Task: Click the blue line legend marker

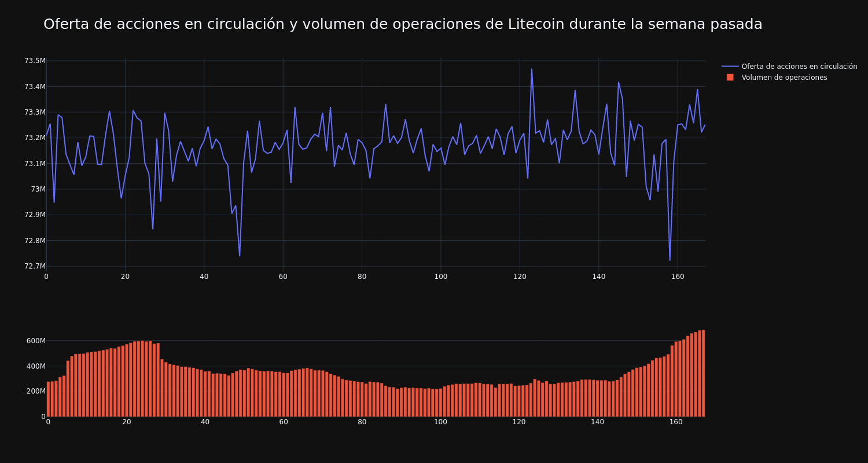Action: pos(730,67)
